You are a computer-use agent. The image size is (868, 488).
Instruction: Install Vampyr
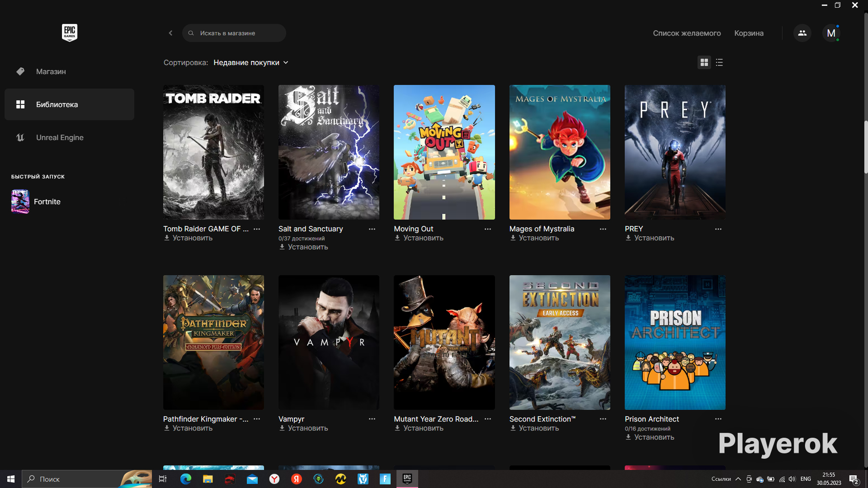[304, 428]
